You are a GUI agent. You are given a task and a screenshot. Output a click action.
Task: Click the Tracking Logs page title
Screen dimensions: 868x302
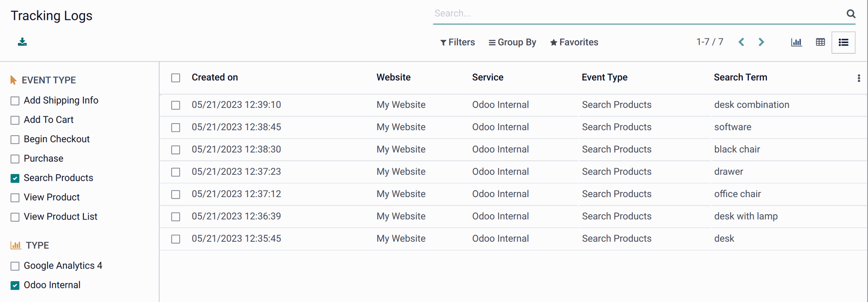point(52,16)
